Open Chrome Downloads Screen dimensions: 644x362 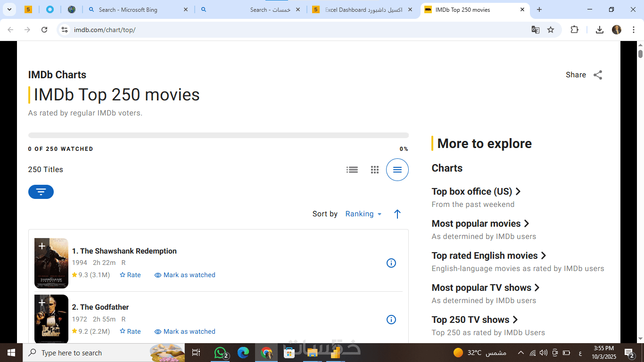(600, 30)
